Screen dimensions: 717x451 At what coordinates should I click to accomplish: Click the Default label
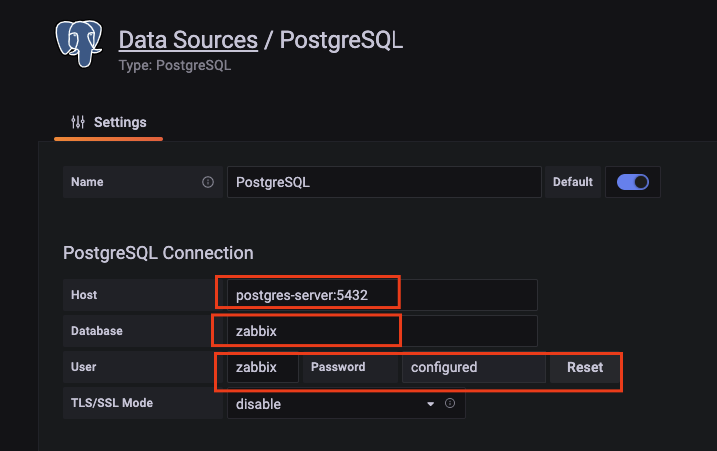pos(573,182)
